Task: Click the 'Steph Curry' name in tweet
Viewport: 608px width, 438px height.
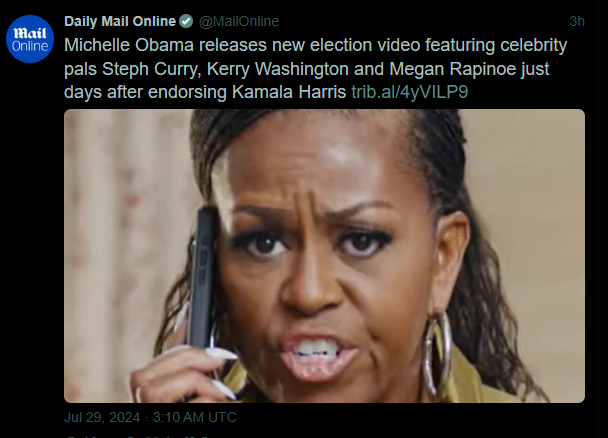Action: coord(151,69)
